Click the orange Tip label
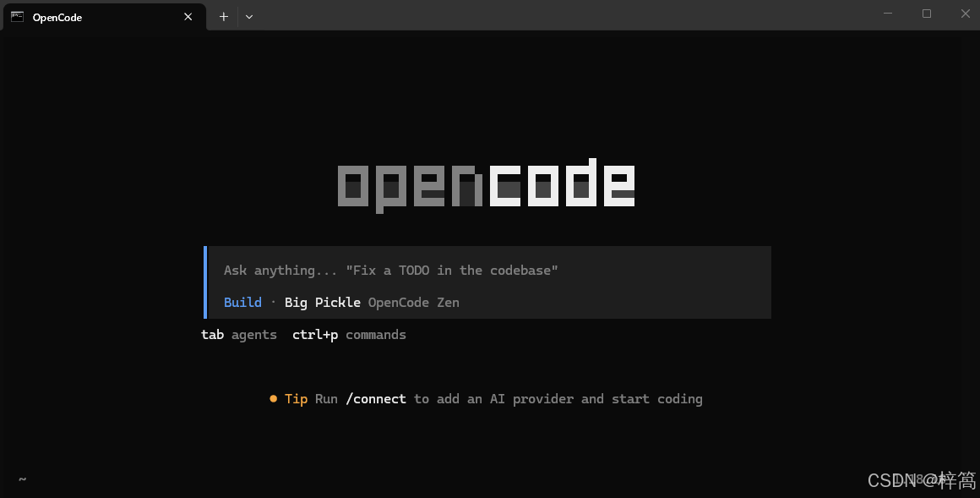Image resolution: width=980 pixels, height=498 pixels. coord(296,399)
